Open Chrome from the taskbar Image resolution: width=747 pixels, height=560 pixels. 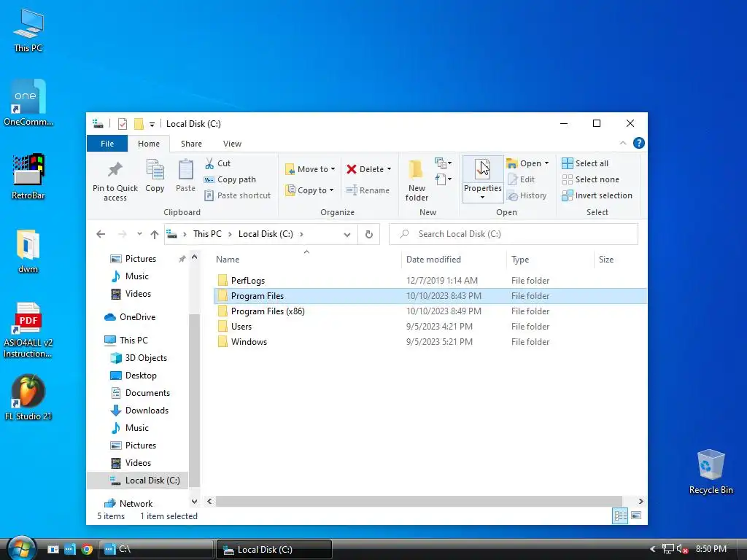(x=87, y=549)
